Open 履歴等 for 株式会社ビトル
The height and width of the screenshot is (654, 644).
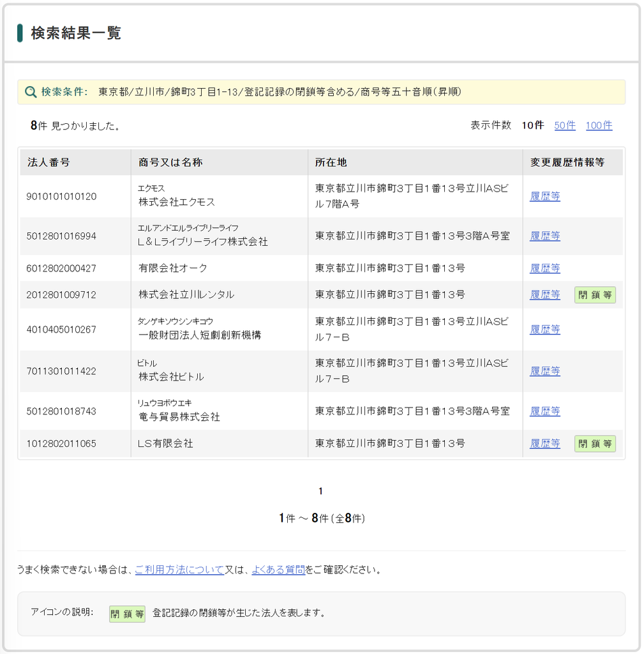(x=545, y=371)
